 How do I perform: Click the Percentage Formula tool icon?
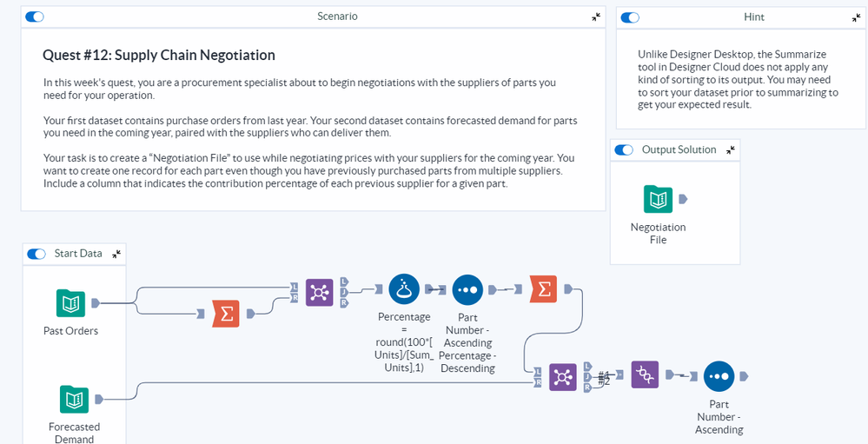tap(404, 289)
